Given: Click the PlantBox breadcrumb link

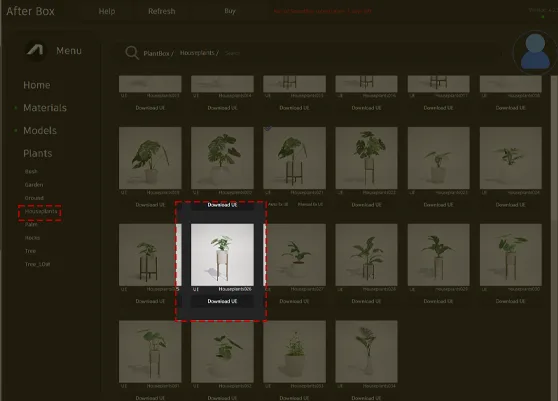Looking at the screenshot, I should tap(157, 53).
